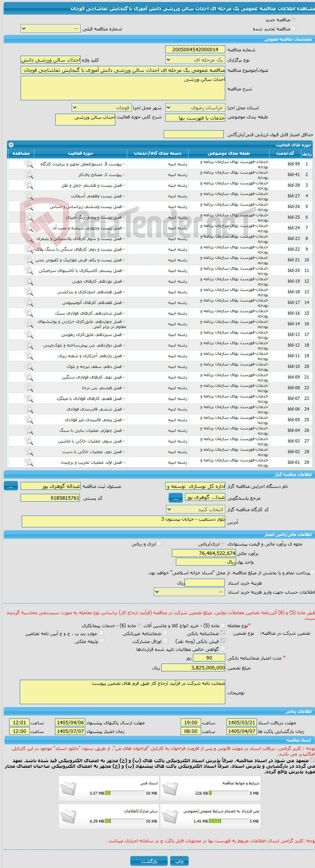Open the شهر محل اجرا dropdown
Viewport: 315px width, 868px height.
[101, 108]
